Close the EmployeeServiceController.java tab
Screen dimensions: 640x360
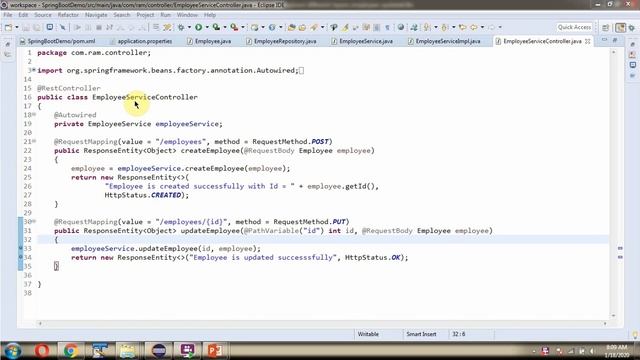[x=588, y=41]
